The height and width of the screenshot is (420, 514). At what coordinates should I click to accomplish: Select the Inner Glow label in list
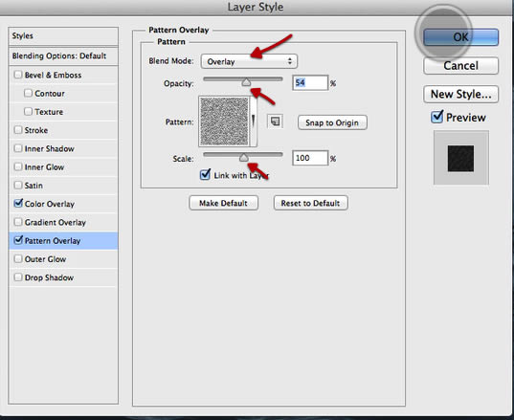(44, 167)
